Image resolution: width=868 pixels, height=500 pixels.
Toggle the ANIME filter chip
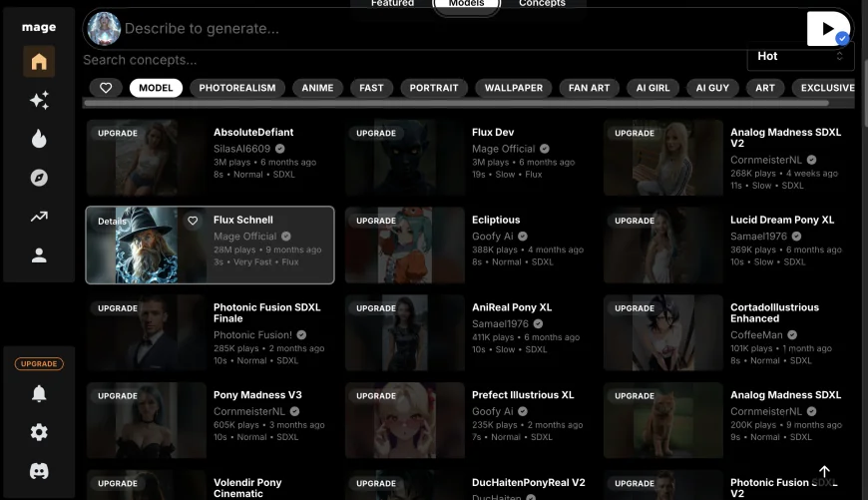pos(317,88)
